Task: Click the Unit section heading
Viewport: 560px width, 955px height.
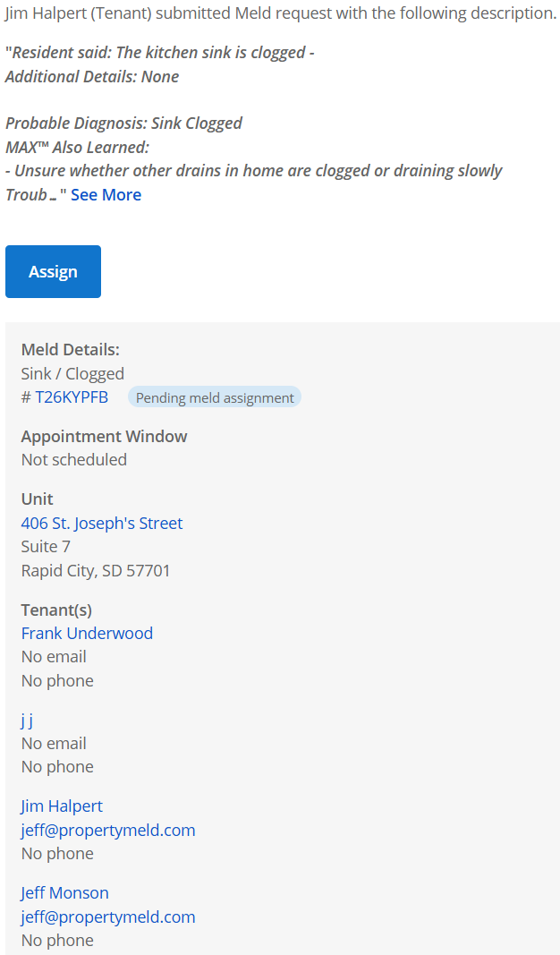Action: 37,499
